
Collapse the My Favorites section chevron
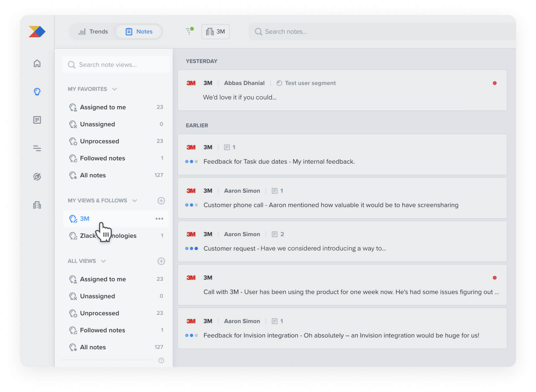pos(115,89)
